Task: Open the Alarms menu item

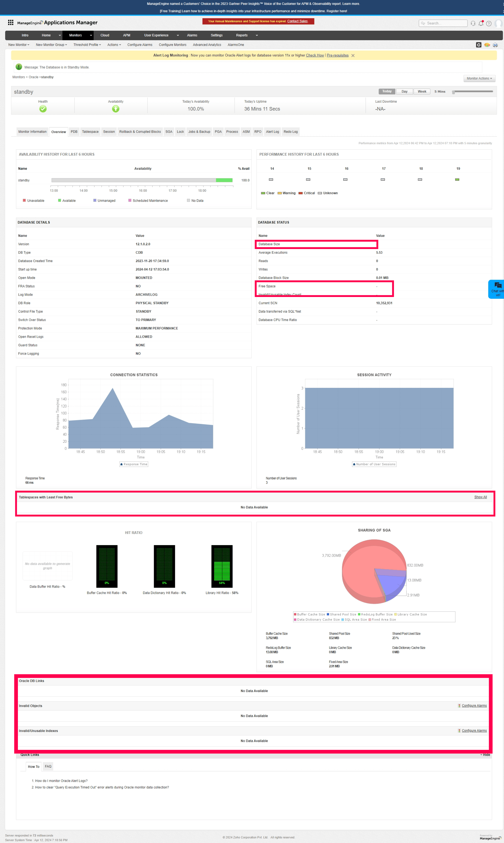Action: click(x=192, y=35)
